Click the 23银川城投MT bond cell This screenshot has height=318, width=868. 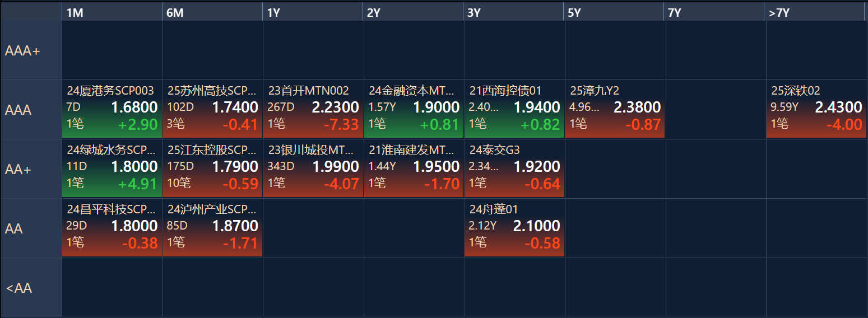pos(313,169)
